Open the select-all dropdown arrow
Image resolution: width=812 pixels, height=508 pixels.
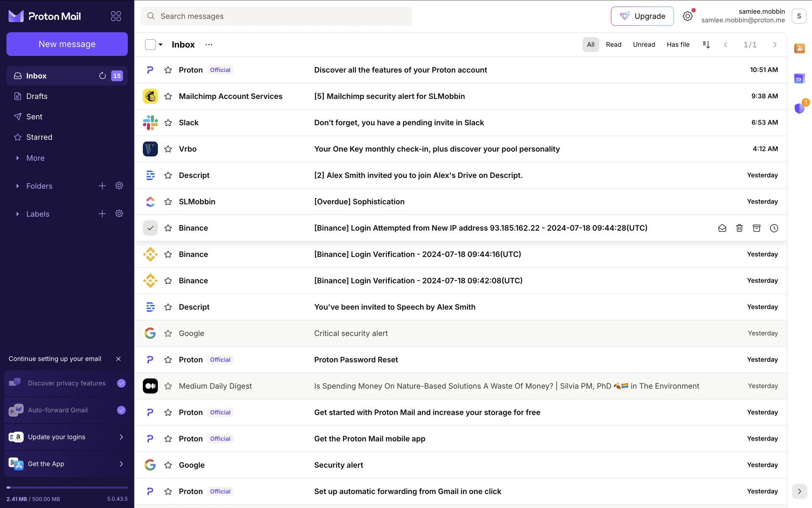(x=161, y=44)
